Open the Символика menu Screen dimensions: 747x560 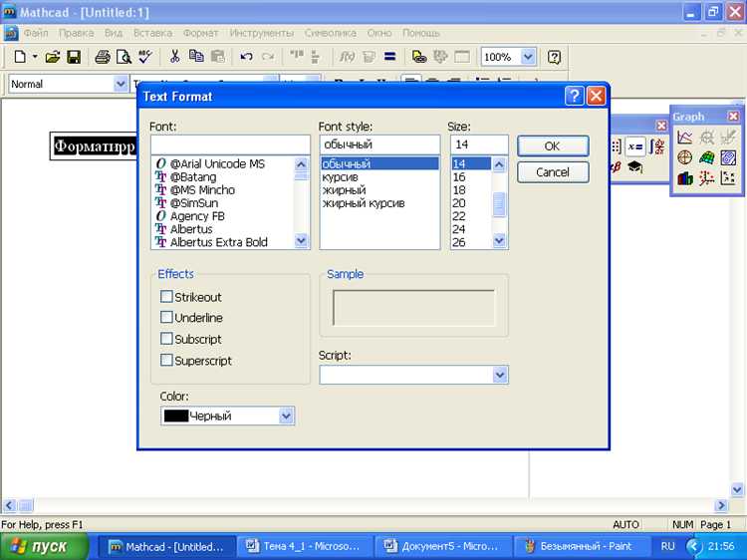coord(330,33)
